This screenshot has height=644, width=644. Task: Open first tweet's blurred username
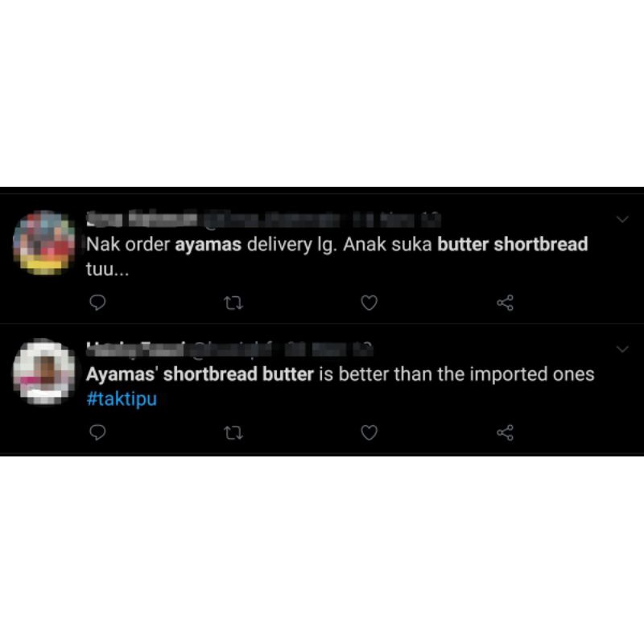tap(263, 219)
